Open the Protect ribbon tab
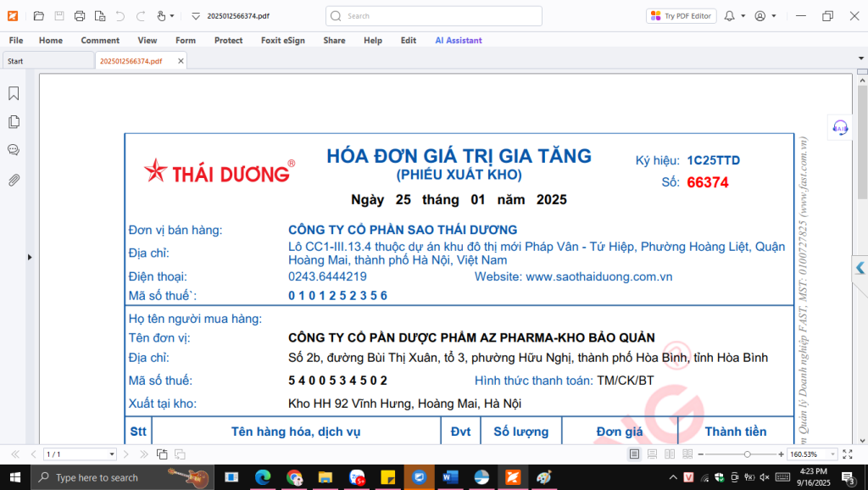Image resolution: width=868 pixels, height=490 pixels. tap(228, 41)
